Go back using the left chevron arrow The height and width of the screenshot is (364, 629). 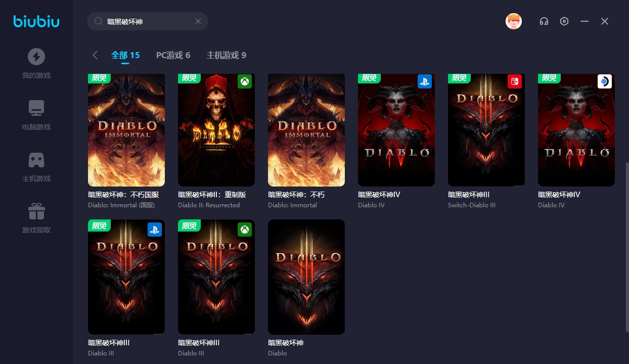click(x=95, y=55)
